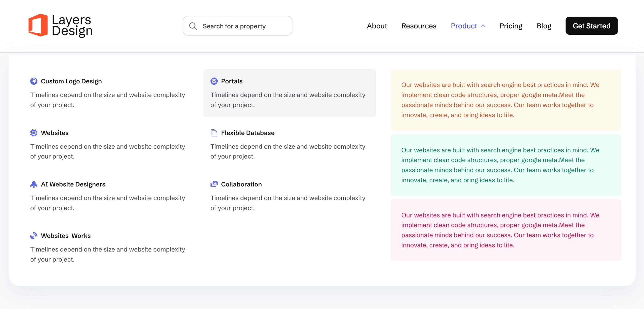Select the yellow info card
Viewport: 644px width, 309px height.
click(506, 100)
